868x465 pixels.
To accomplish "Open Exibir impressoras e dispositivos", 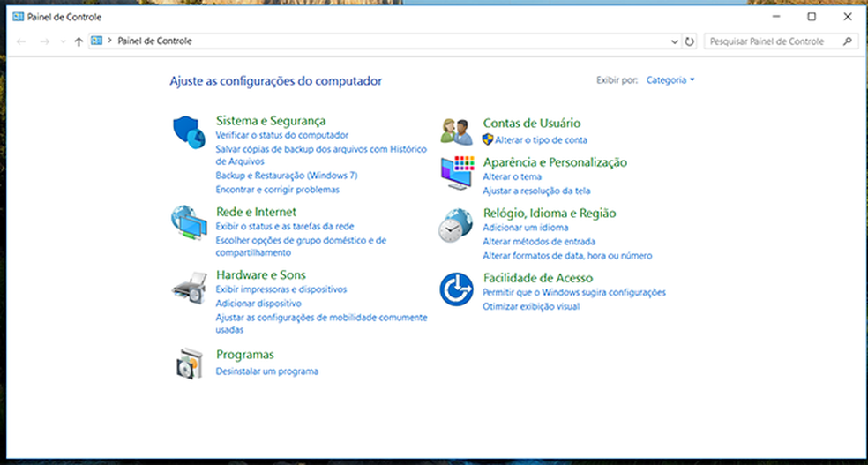I will 281,289.
